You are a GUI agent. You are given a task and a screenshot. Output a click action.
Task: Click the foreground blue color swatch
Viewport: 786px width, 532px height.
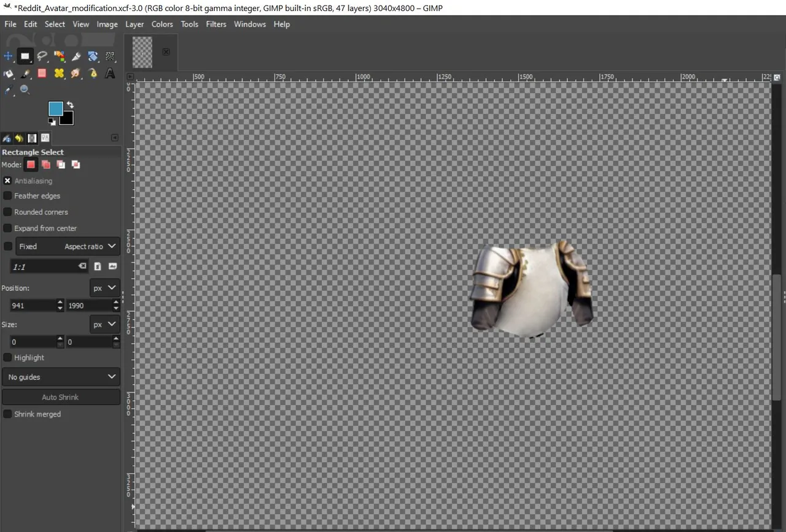click(55, 109)
